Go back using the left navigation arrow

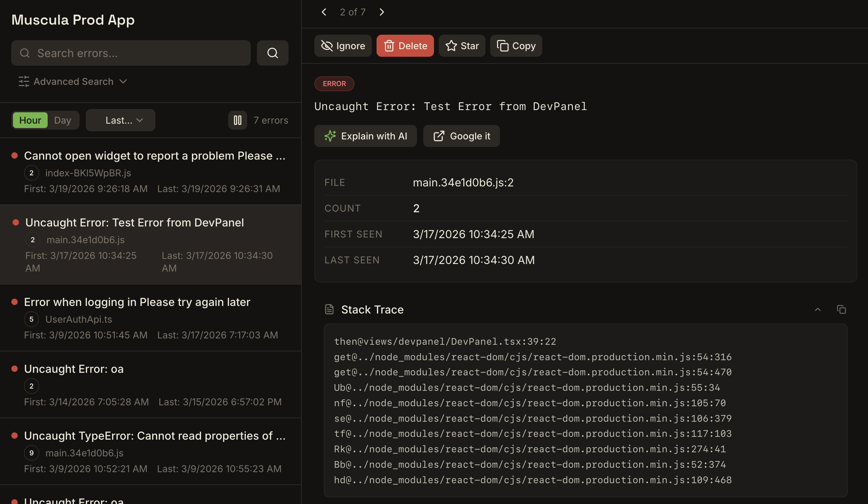pos(324,12)
